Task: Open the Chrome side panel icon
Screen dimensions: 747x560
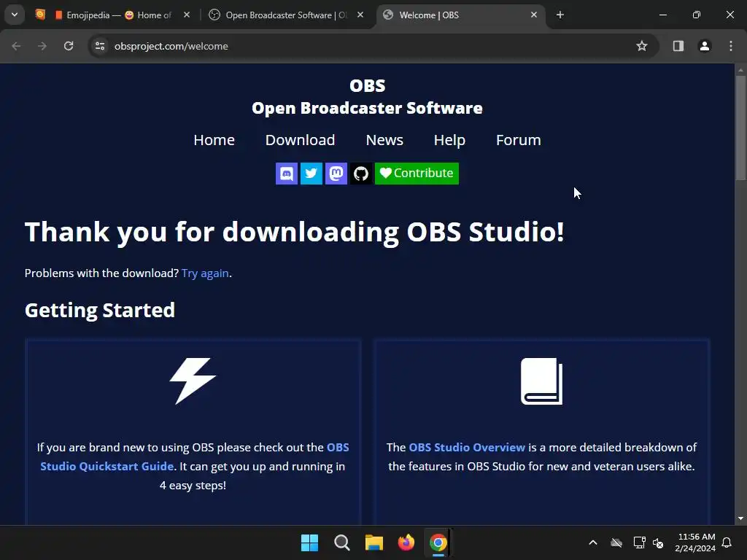Action: 678,46
